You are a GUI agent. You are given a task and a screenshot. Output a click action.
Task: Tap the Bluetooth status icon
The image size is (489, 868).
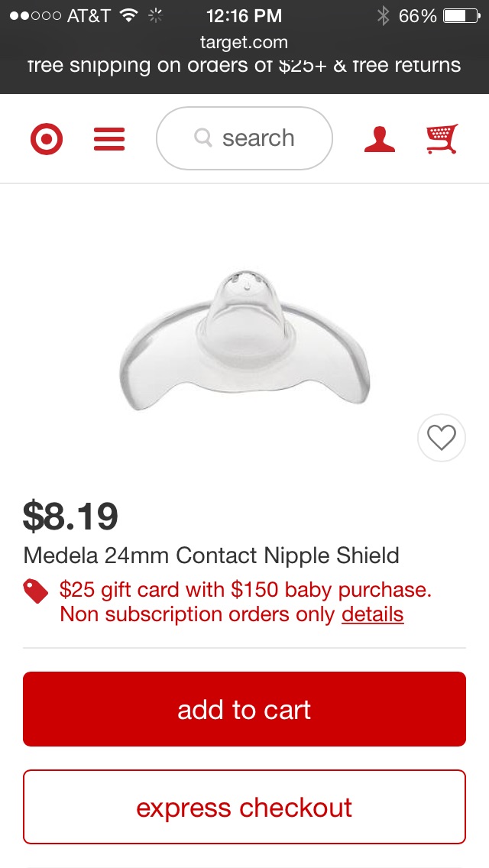click(383, 15)
